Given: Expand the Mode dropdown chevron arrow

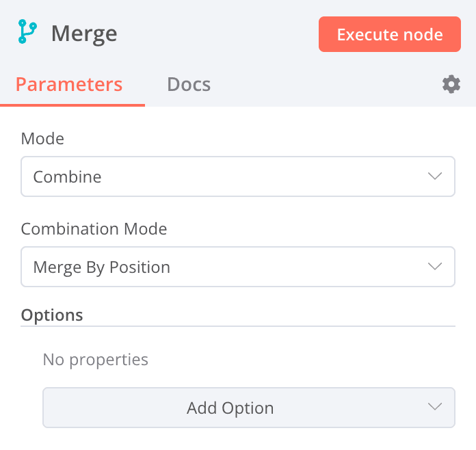Looking at the screenshot, I should point(435,176).
